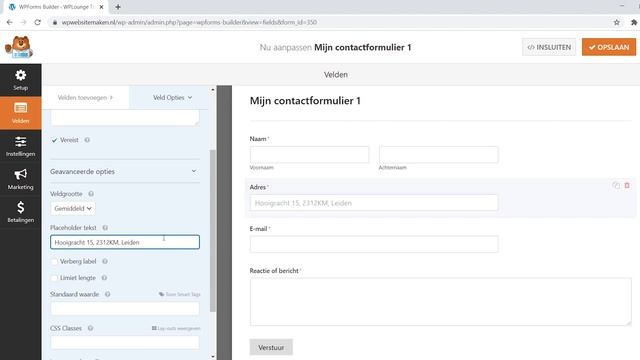The height and width of the screenshot is (360, 640).
Task: Switch to Velden toevoegen tab
Action: click(x=85, y=98)
